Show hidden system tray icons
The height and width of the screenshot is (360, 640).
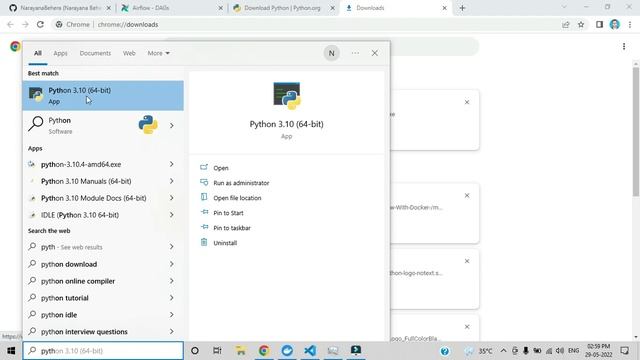503,351
